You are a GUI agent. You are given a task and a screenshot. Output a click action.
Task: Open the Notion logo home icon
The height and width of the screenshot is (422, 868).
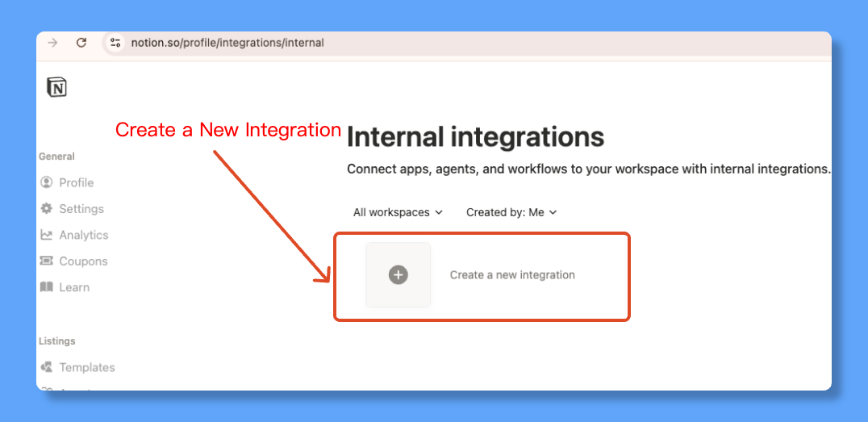pos(56,87)
